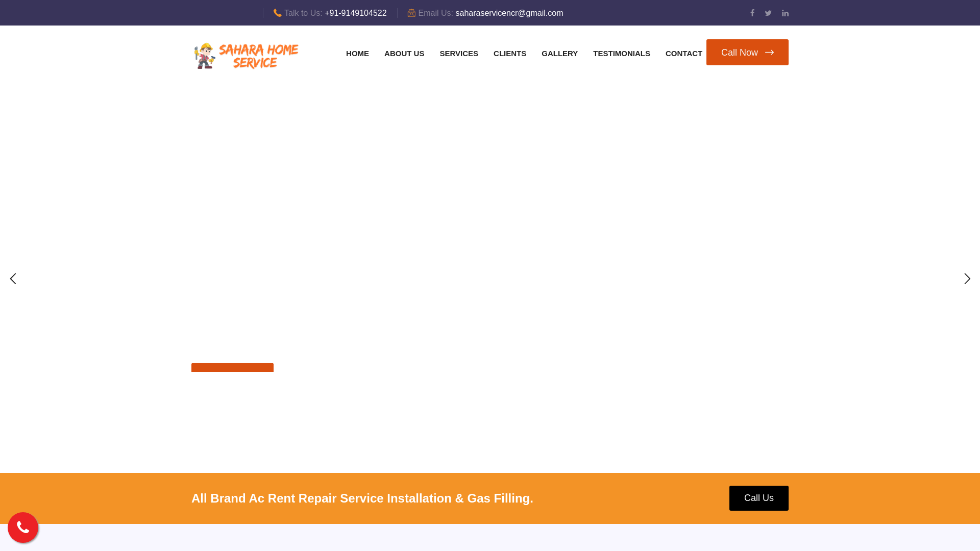The height and width of the screenshot is (551, 980).
Task: Click the envelope icon beside Email Us
Action: pyautogui.click(x=411, y=13)
